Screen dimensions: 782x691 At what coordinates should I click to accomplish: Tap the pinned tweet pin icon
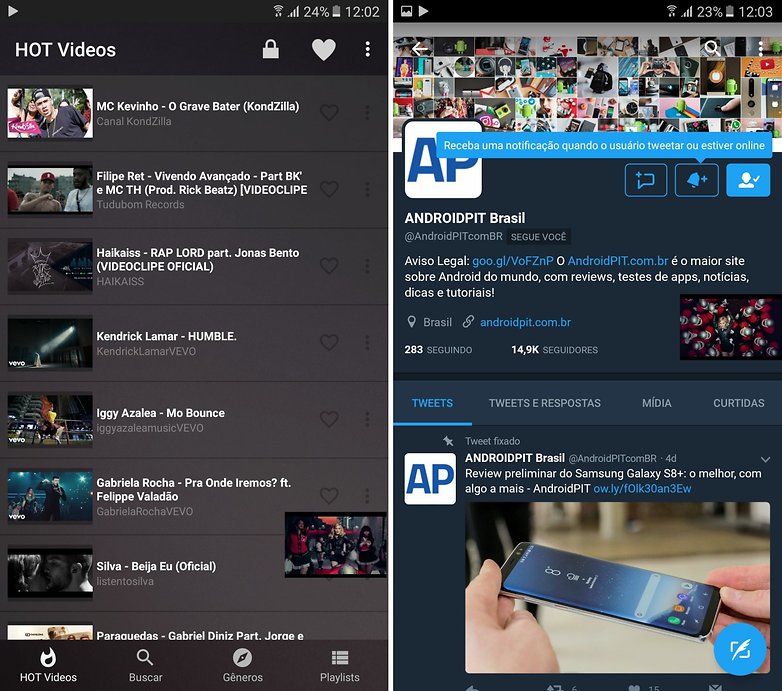pyautogui.click(x=448, y=441)
